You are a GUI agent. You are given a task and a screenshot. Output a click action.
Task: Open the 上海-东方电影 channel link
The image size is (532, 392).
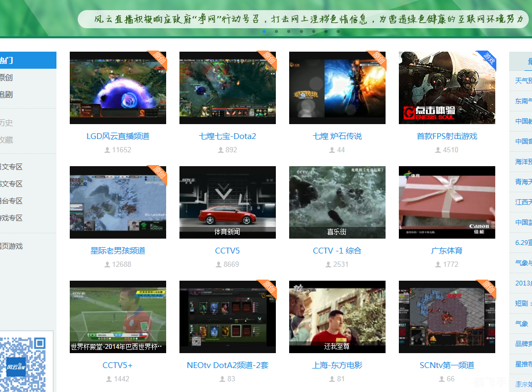[337, 365]
